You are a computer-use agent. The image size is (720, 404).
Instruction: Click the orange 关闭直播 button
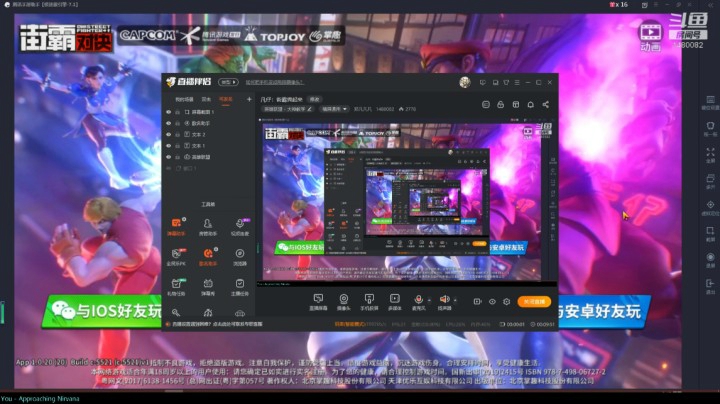(534, 302)
